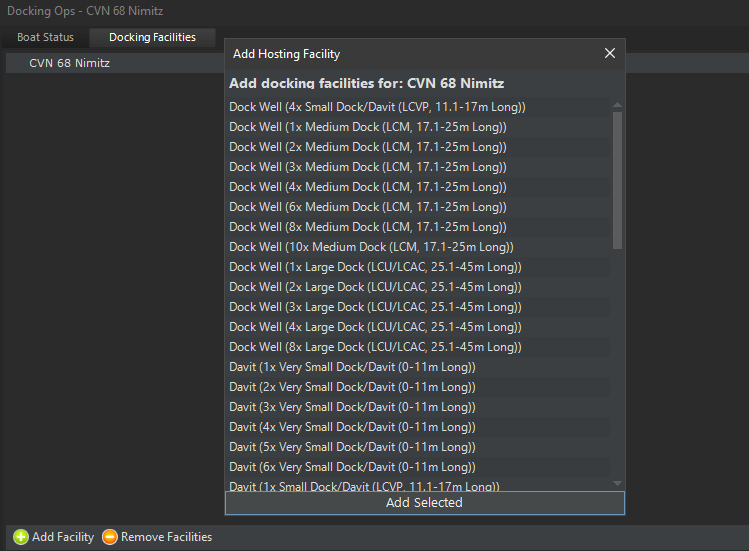Select Dock Well 1x Medium Dock

(419, 127)
